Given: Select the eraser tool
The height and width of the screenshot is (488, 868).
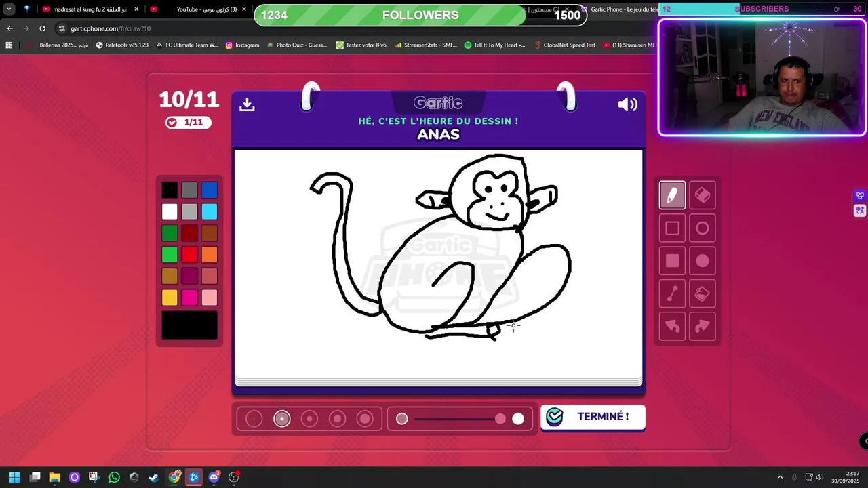Looking at the screenshot, I should click(703, 195).
